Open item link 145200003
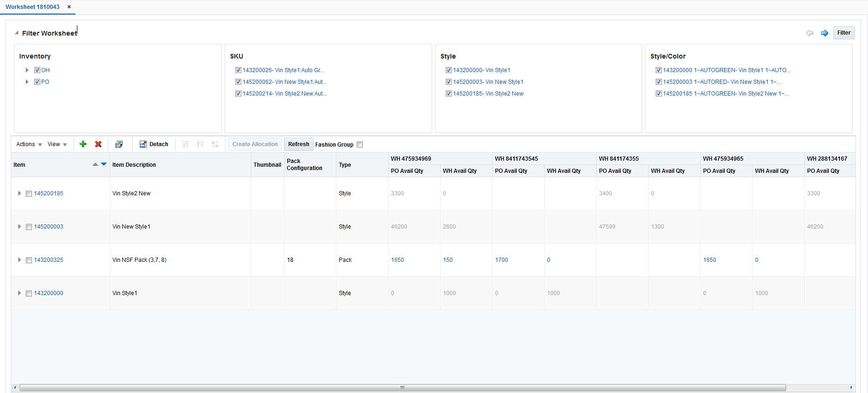The width and height of the screenshot is (868, 393). [49, 227]
